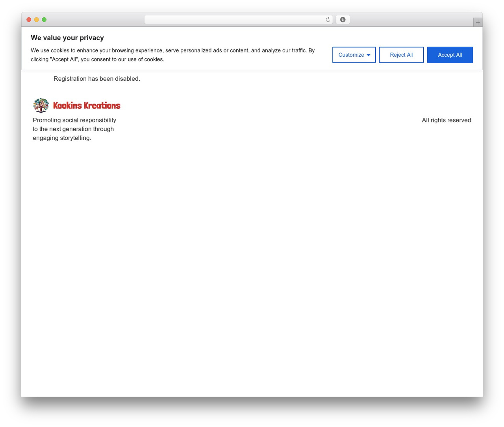Open the browser downloads arrow icon
The height and width of the screenshot is (427, 504).
343,20
